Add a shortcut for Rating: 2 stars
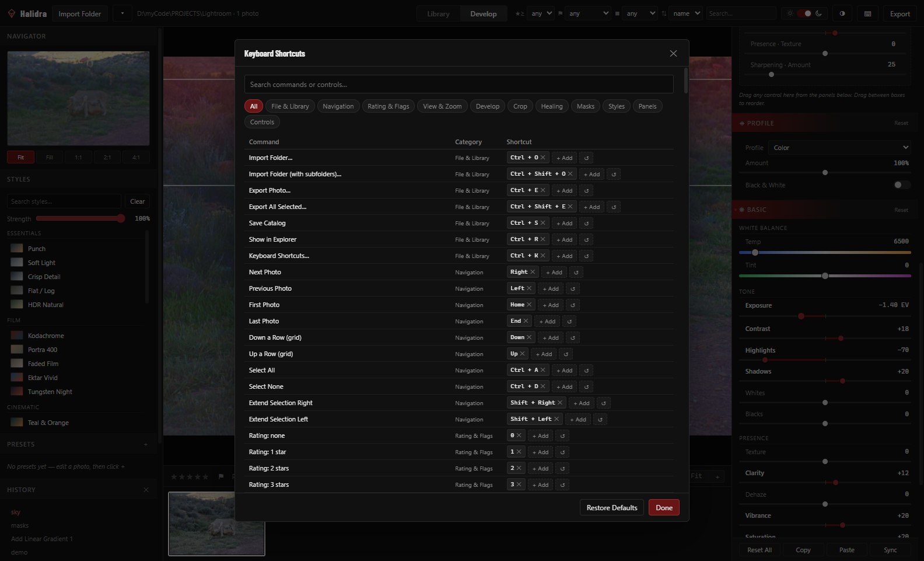Image resolution: width=924 pixels, height=561 pixels. click(x=540, y=468)
